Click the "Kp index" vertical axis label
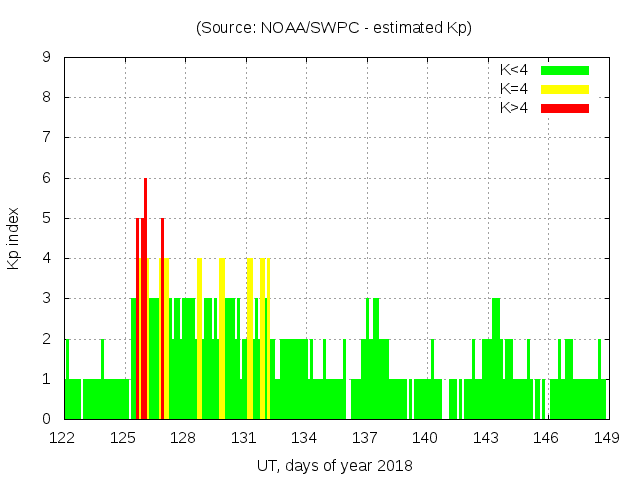The height and width of the screenshot is (480, 640). (x=14, y=239)
